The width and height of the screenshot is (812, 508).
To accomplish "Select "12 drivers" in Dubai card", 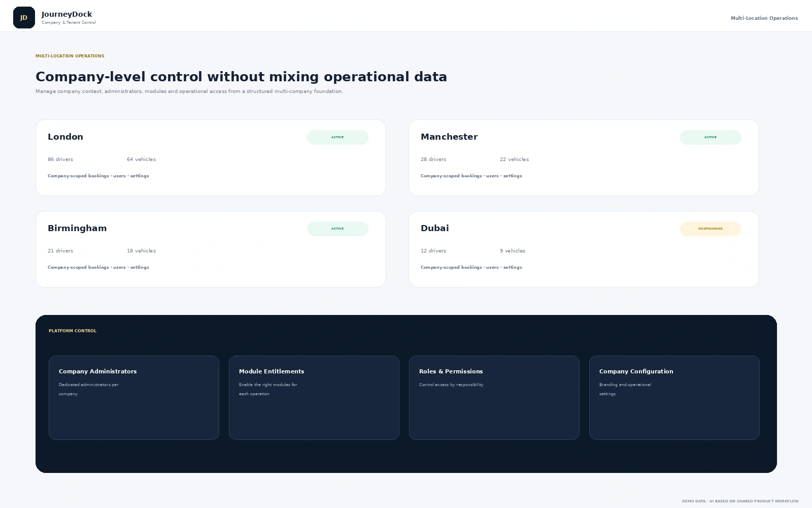I will pos(433,251).
